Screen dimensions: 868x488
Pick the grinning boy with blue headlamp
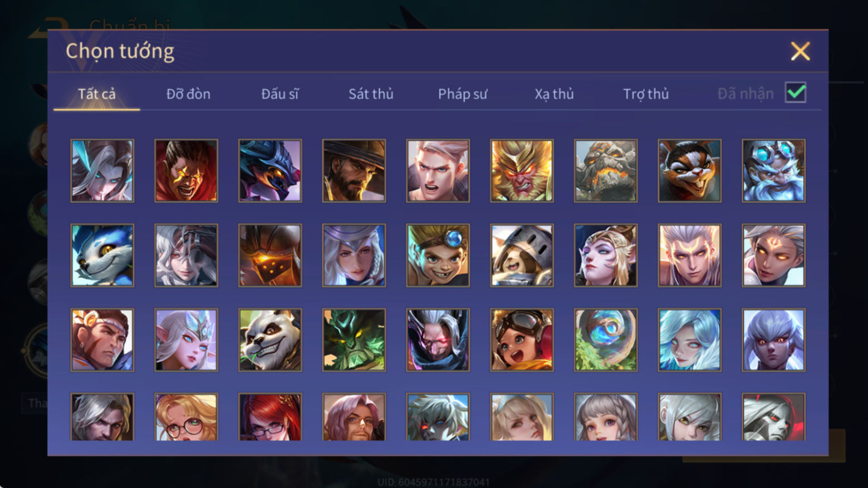pos(438,255)
